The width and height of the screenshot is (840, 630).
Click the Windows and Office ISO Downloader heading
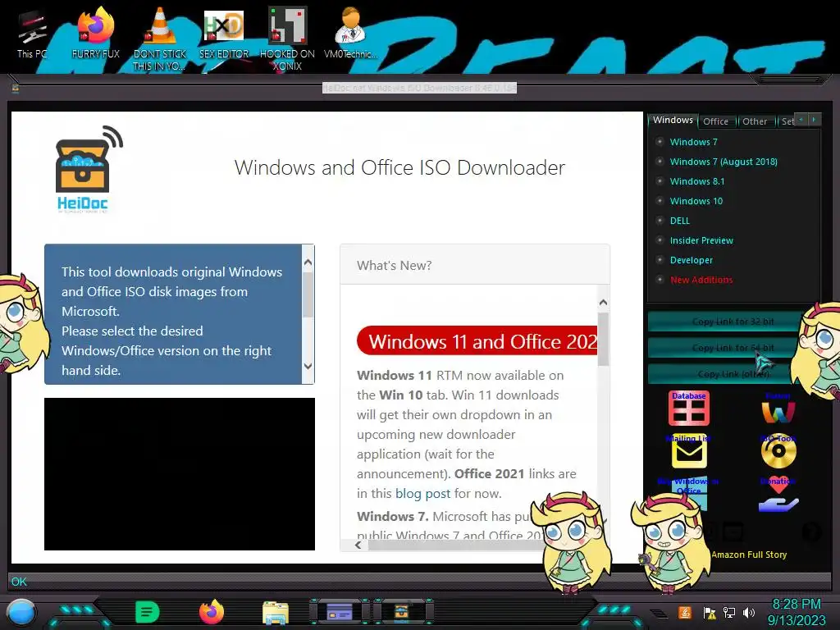tap(399, 167)
